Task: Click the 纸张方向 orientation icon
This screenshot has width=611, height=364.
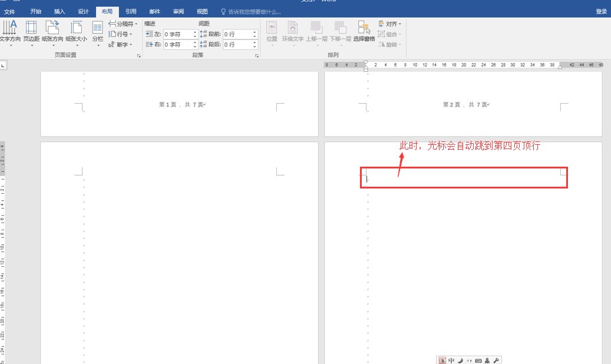Action: click(x=53, y=28)
